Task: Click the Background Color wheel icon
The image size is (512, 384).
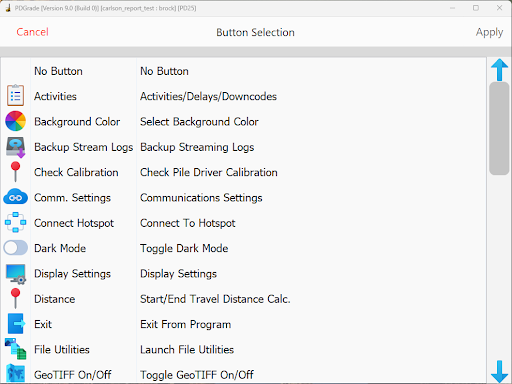Action: [15, 121]
